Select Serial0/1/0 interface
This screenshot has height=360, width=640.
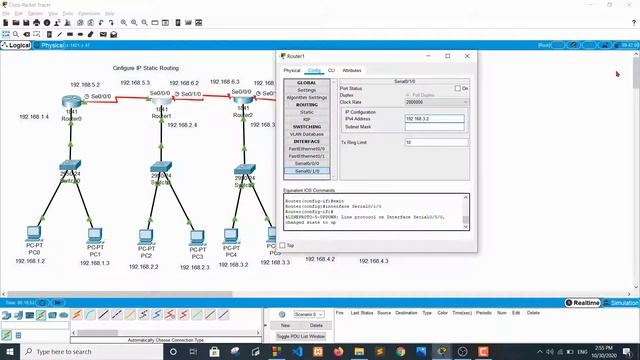tap(307, 171)
